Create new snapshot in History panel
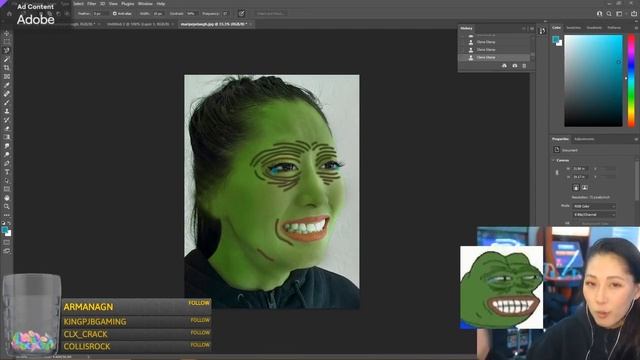The height and width of the screenshot is (360, 640). click(515, 66)
